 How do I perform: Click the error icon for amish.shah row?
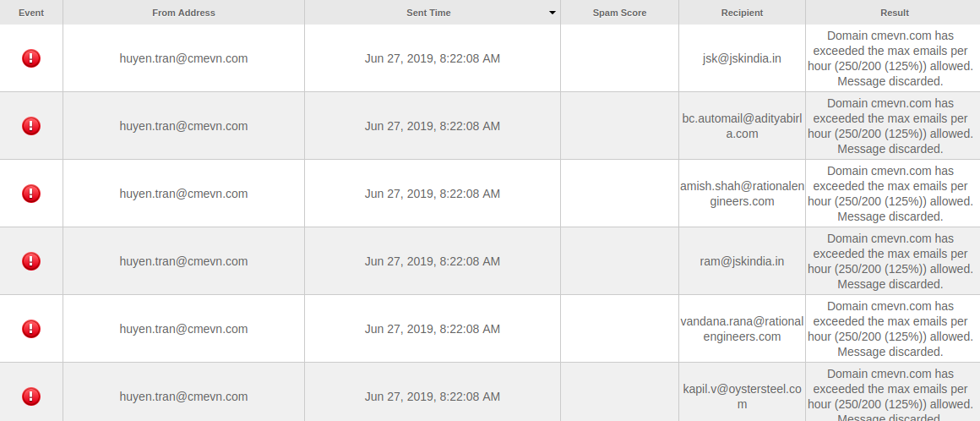(31, 194)
